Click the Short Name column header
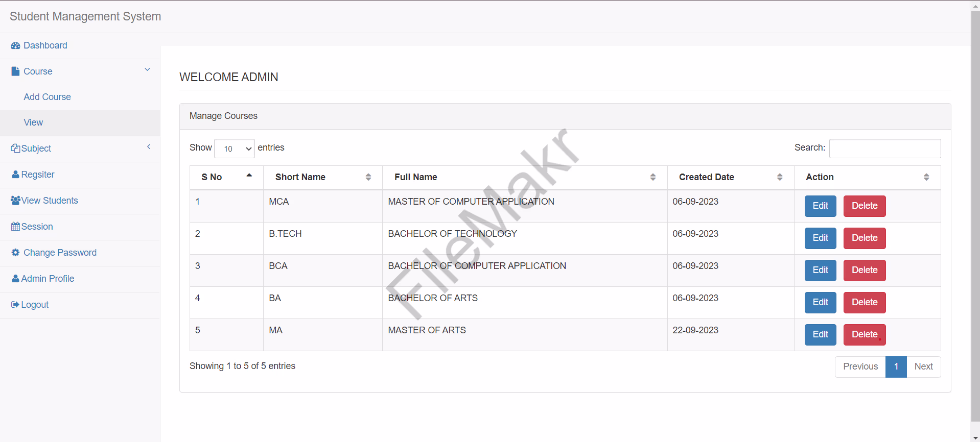The image size is (980, 442). [x=323, y=177]
